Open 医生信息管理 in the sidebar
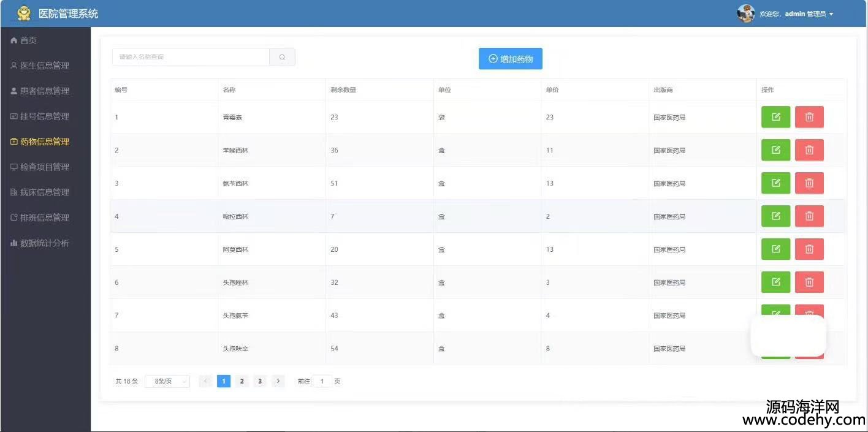Viewport: 868px width, 432px height. (45, 66)
